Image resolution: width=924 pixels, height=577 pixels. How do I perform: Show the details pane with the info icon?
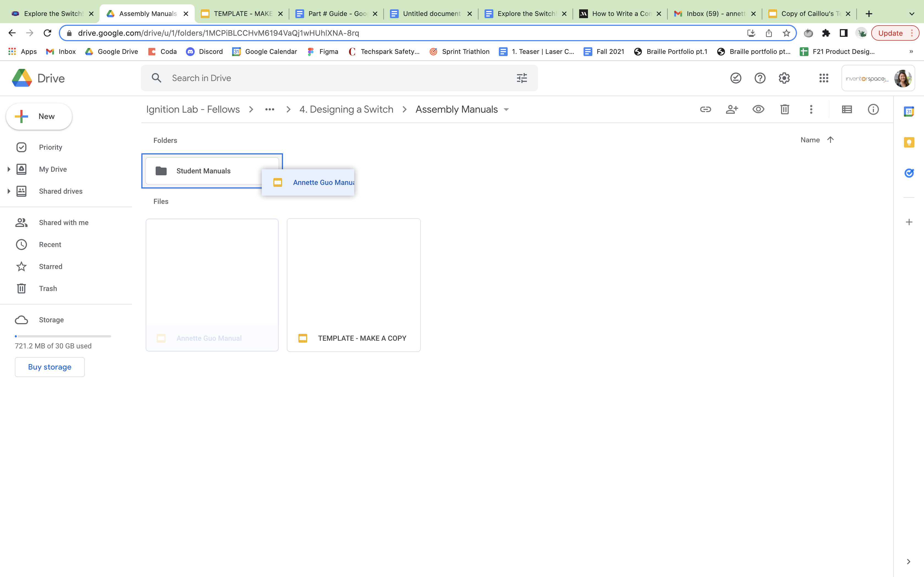click(873, 110)
